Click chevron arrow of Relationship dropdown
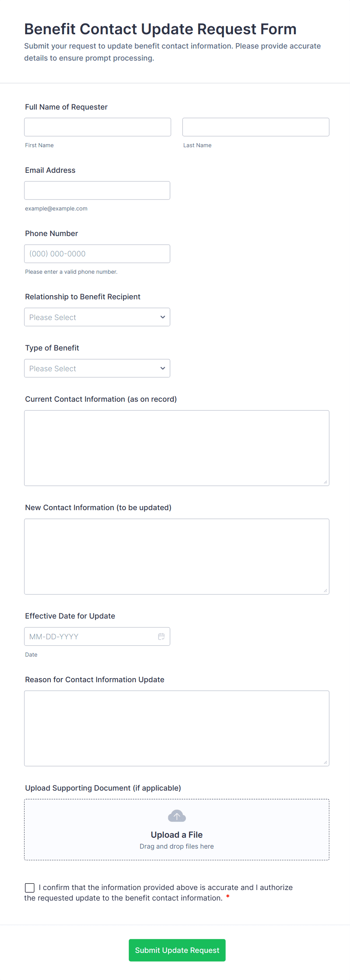 (163, 317)
